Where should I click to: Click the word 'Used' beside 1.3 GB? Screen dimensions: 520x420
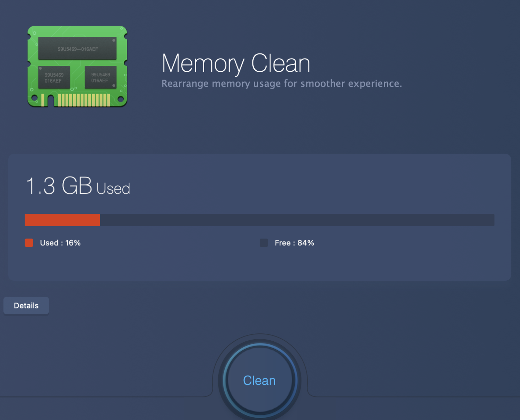pos(113,189)
